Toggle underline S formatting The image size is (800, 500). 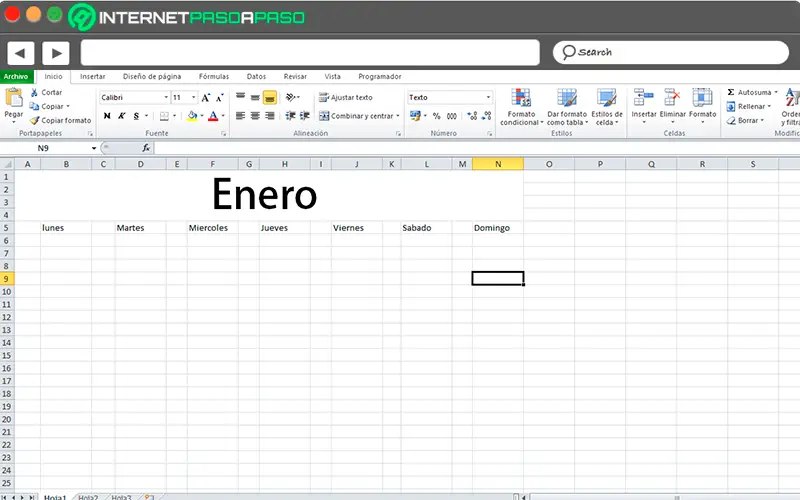136,116
